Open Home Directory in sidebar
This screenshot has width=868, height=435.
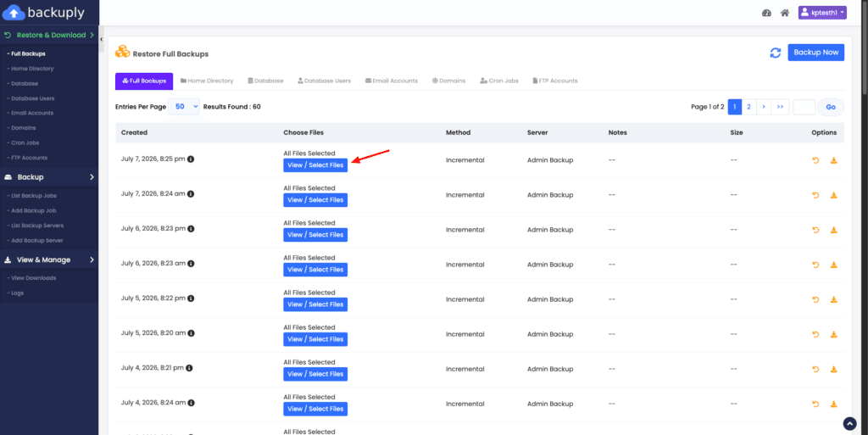tap(31, 69)
